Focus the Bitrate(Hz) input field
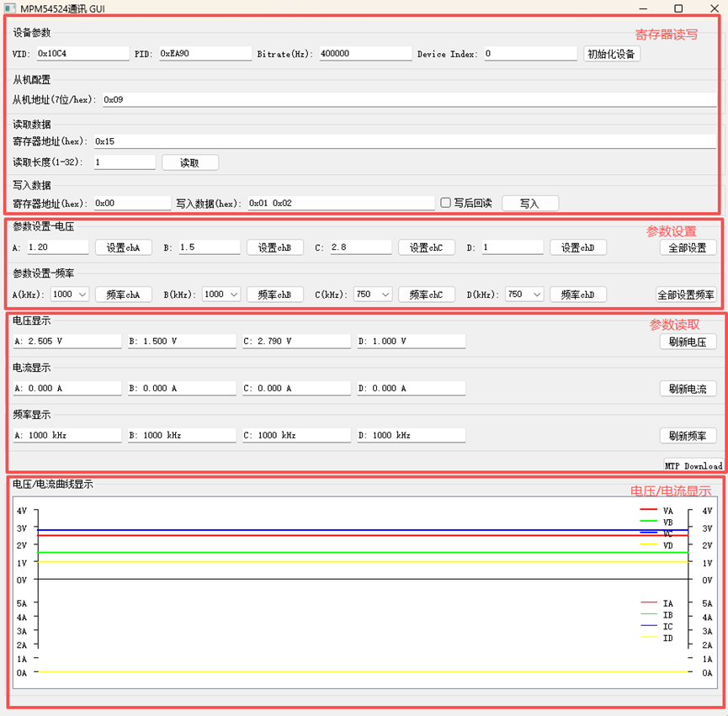 click(x=364, y=54)
